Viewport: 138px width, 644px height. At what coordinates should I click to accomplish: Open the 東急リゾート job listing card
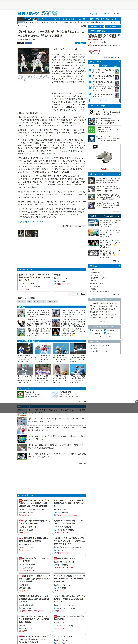point(34,282)
